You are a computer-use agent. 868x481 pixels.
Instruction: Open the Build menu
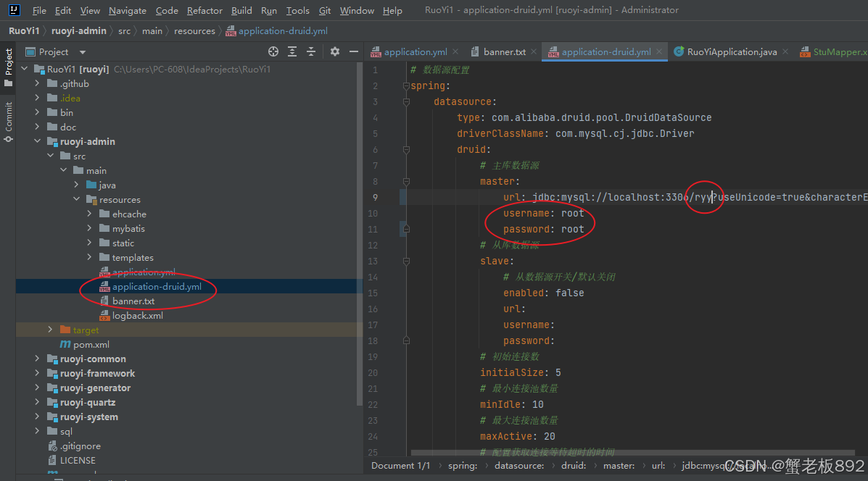tap(241, 11)
